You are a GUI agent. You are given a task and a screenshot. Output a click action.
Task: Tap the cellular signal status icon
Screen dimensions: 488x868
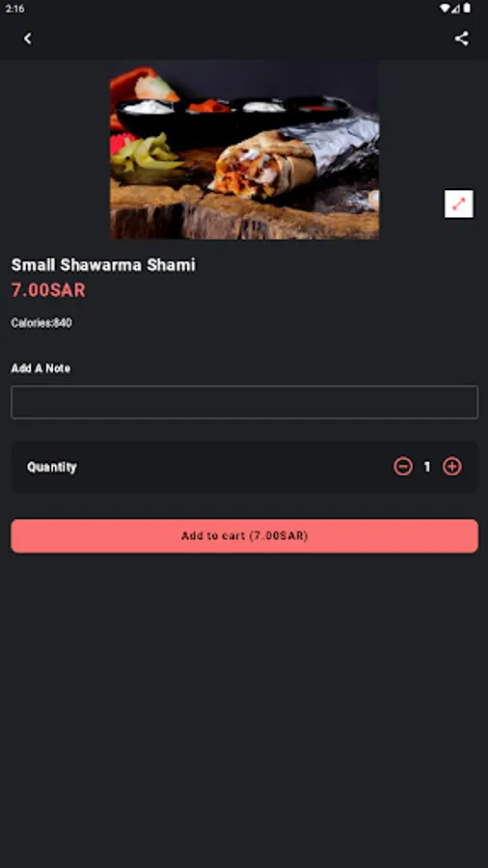(456, 9)
